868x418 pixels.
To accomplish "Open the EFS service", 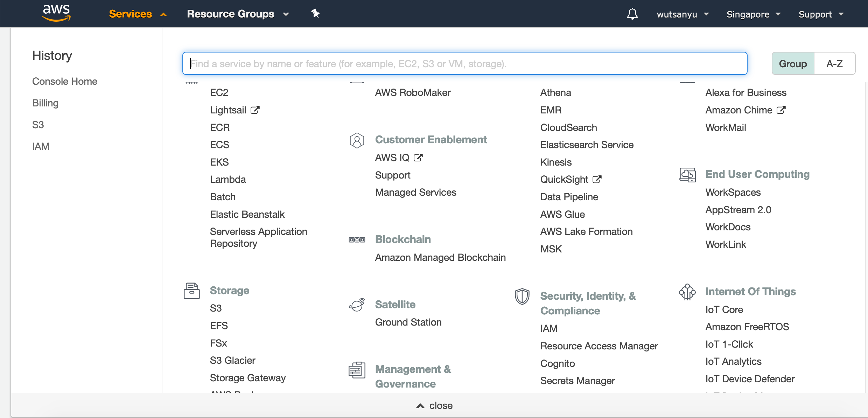I will point(219,326).
